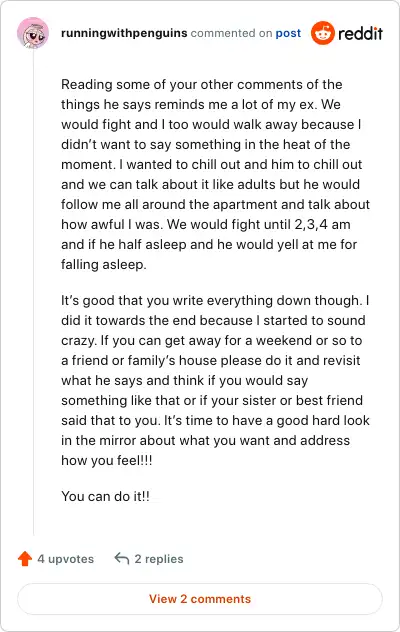
Task: Click the reply arrow icon
Action: 121,558
